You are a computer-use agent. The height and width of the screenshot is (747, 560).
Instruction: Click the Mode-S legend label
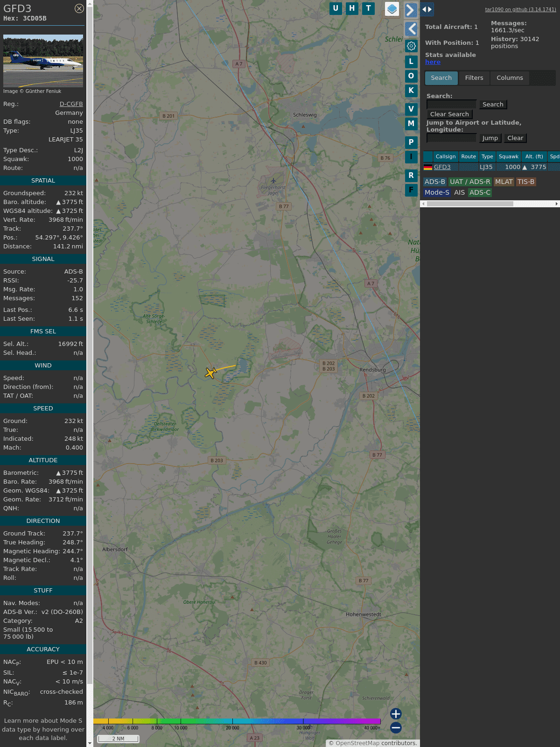pos(437,193)
